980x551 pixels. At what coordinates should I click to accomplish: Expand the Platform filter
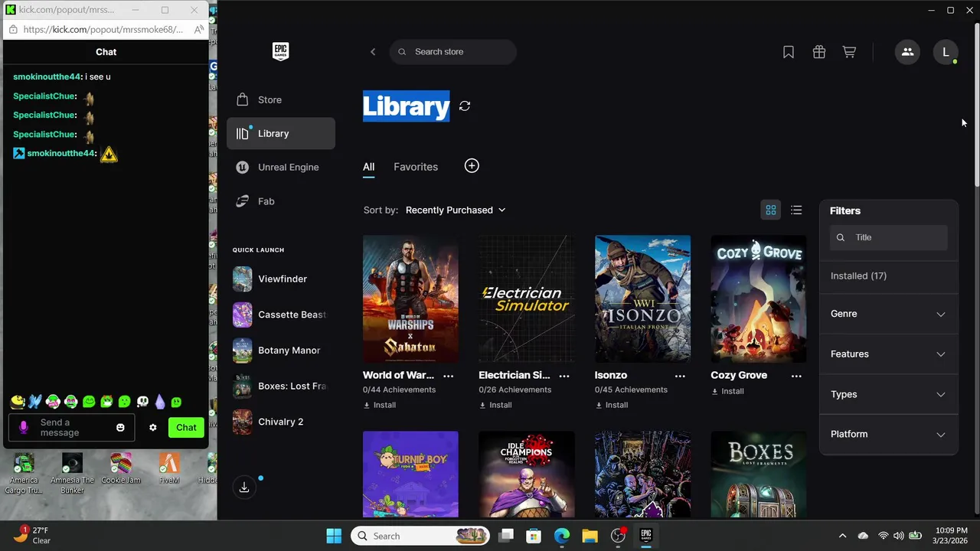tap(888, 434)
